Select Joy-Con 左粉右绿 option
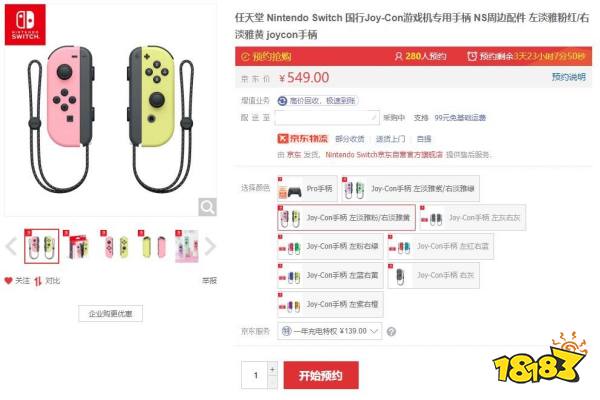 [x=330, y=247]
